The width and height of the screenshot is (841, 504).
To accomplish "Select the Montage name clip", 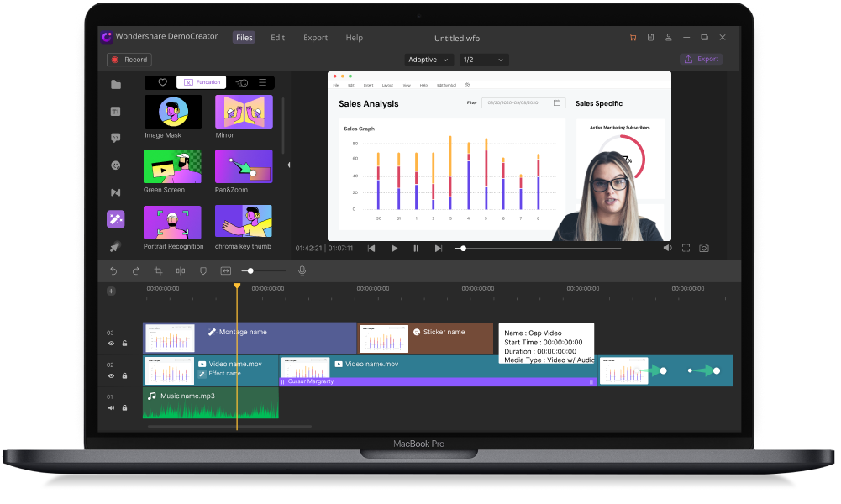I will (x=250, y=339).
